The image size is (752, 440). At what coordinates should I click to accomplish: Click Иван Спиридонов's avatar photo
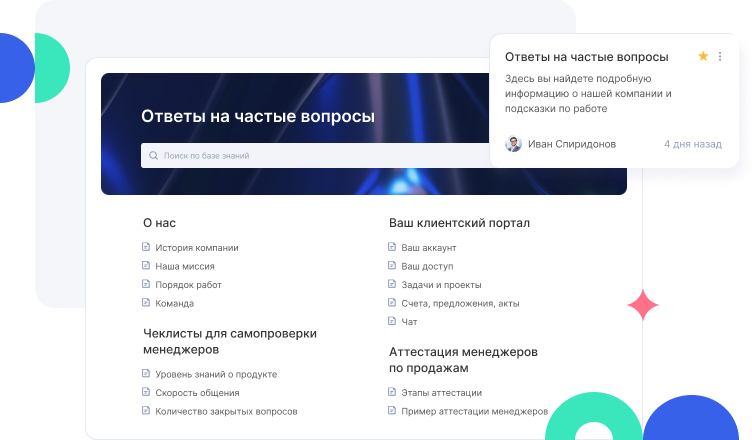[513, 144]
